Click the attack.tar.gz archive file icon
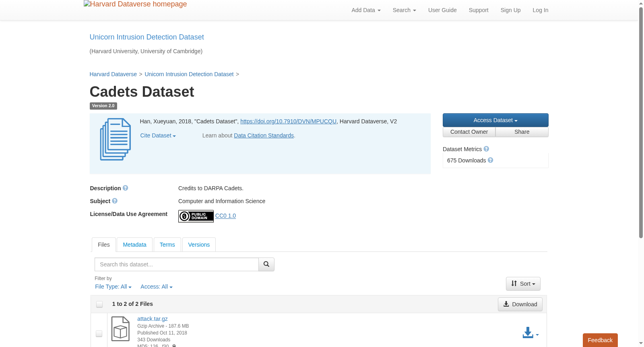 (120, 329)
